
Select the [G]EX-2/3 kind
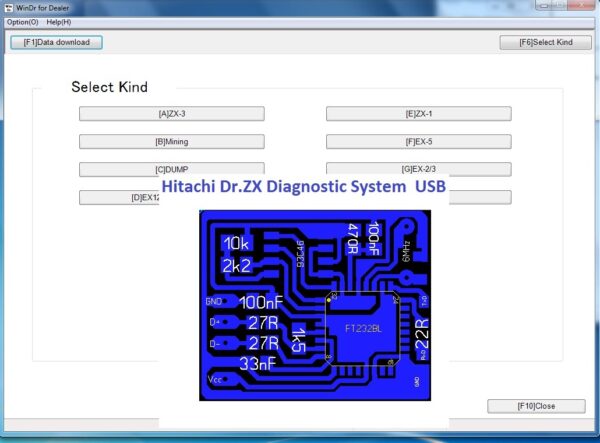point(419,169)
